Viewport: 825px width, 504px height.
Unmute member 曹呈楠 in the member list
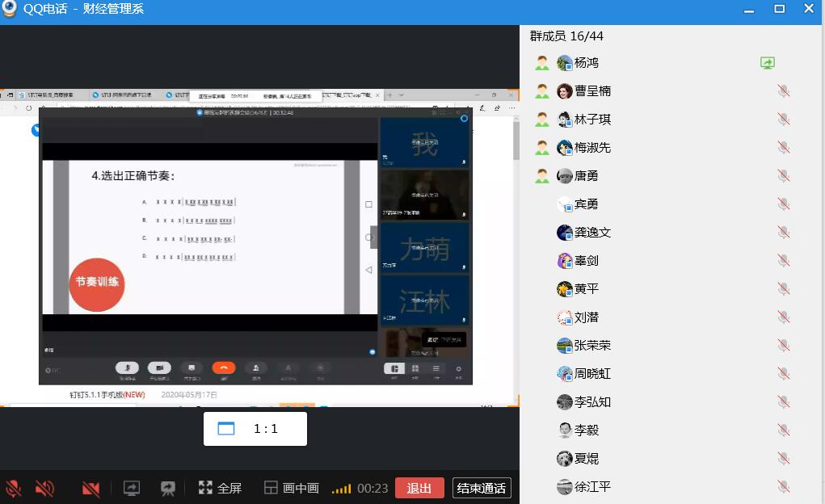[x=783, y=90]
